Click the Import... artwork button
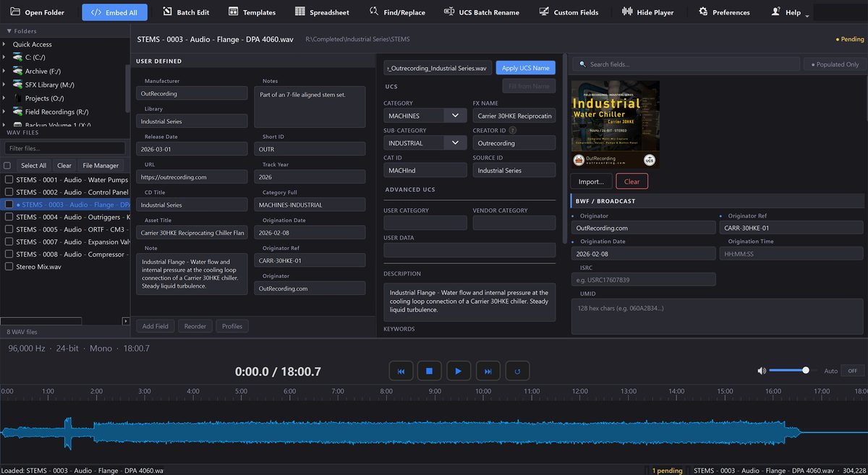 (591, 181)
